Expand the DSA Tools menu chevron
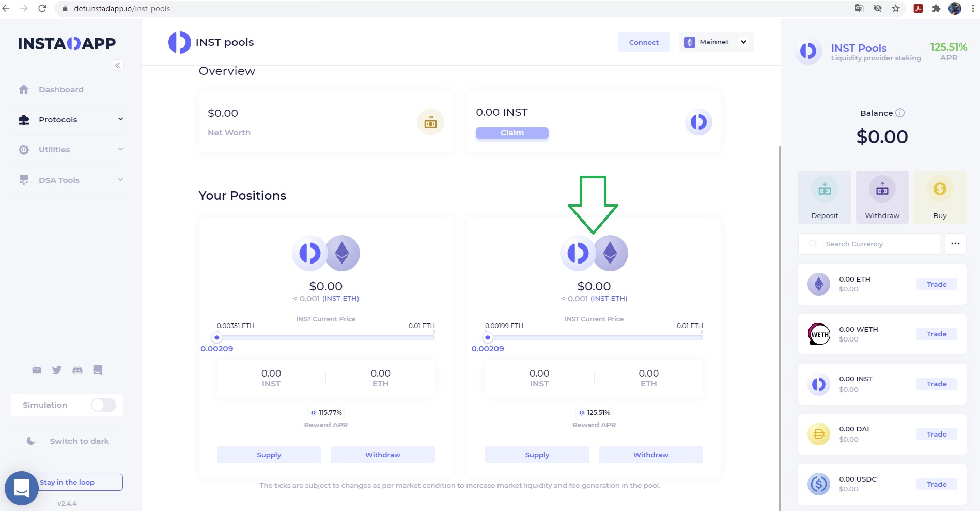 click(120, 180)
